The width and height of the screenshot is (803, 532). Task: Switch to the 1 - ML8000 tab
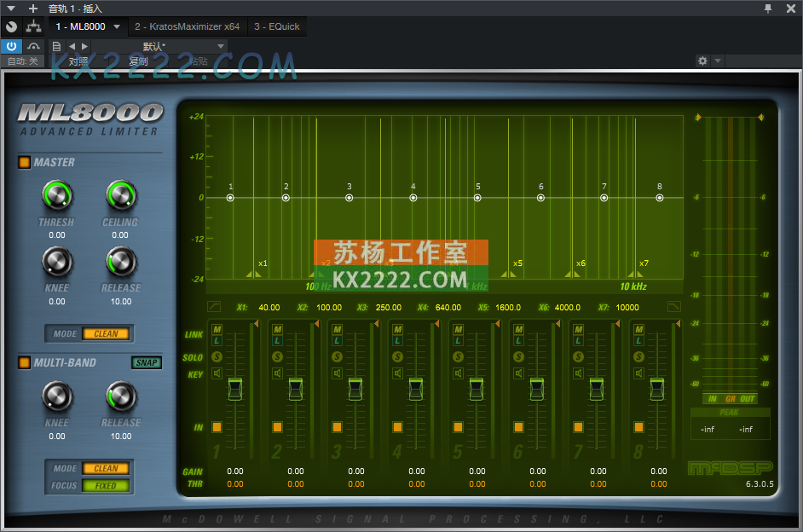point(80,26)
